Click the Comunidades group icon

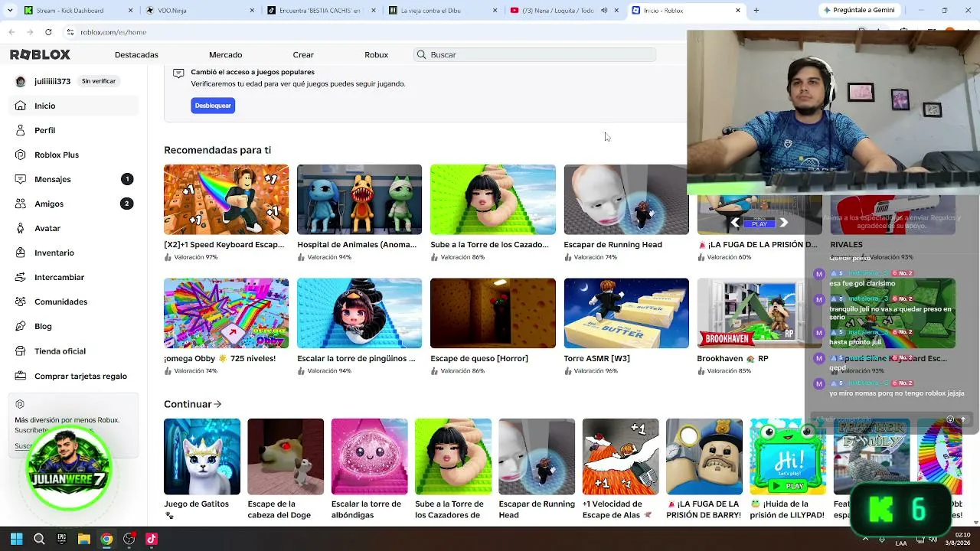click(x=20, y=302)
